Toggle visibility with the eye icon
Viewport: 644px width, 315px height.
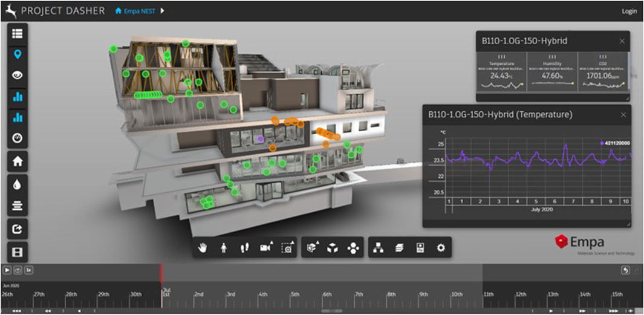18,76
